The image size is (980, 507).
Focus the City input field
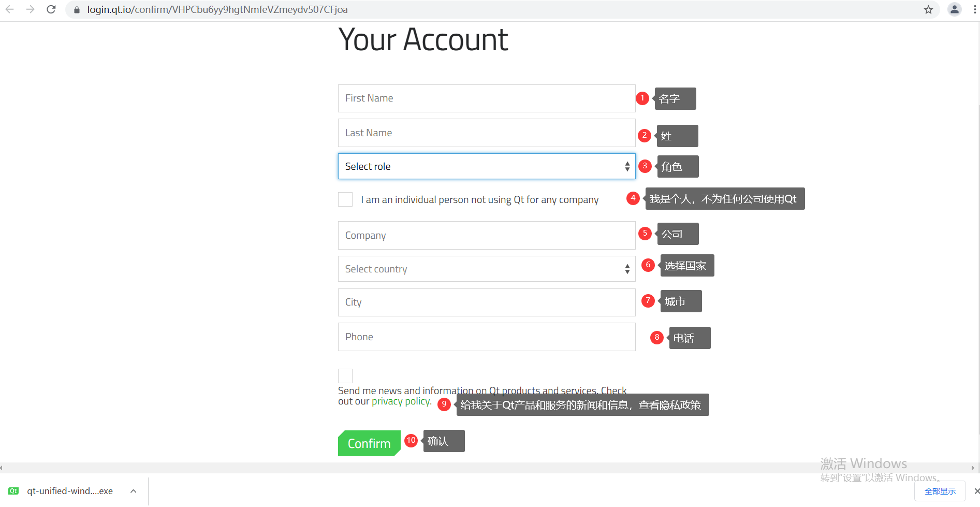(487, 302)
